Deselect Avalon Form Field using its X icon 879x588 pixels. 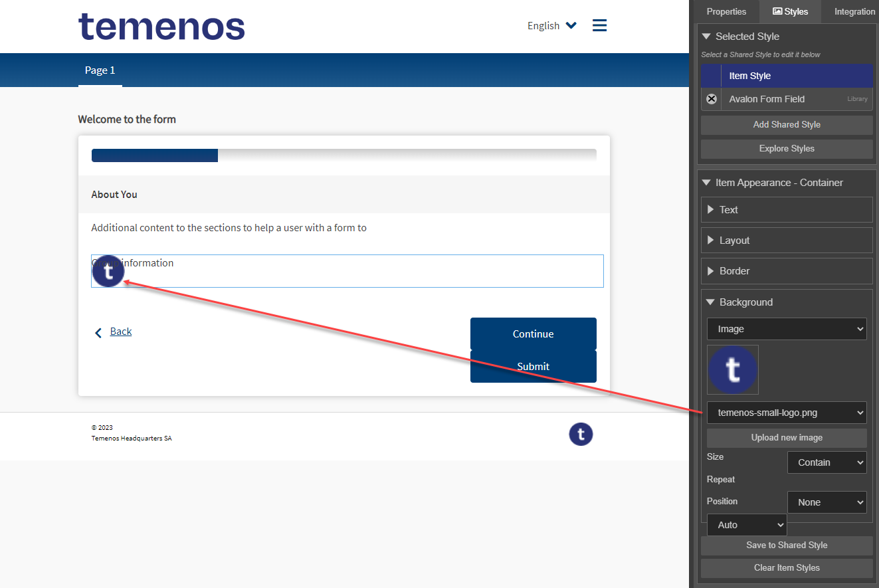tap(711, 98)
